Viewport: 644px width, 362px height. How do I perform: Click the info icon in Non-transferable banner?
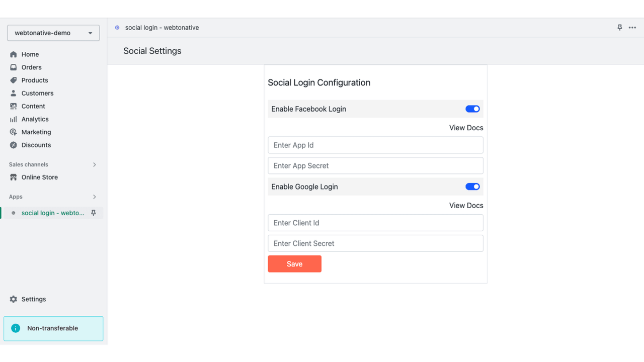click(x=16, y=328)
